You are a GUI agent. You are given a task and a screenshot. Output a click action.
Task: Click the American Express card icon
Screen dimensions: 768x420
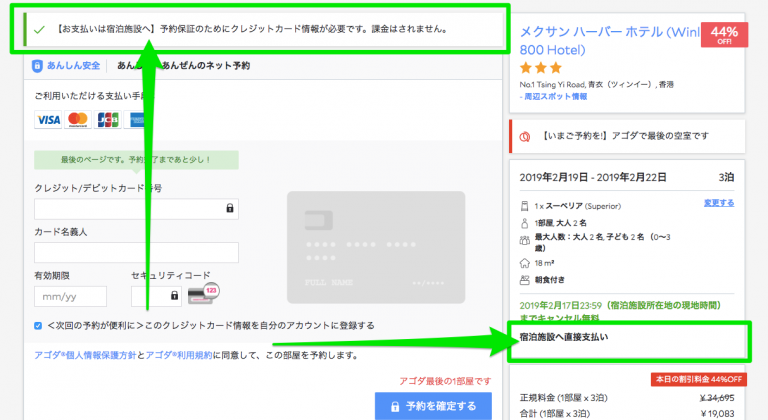pos(137,120)
